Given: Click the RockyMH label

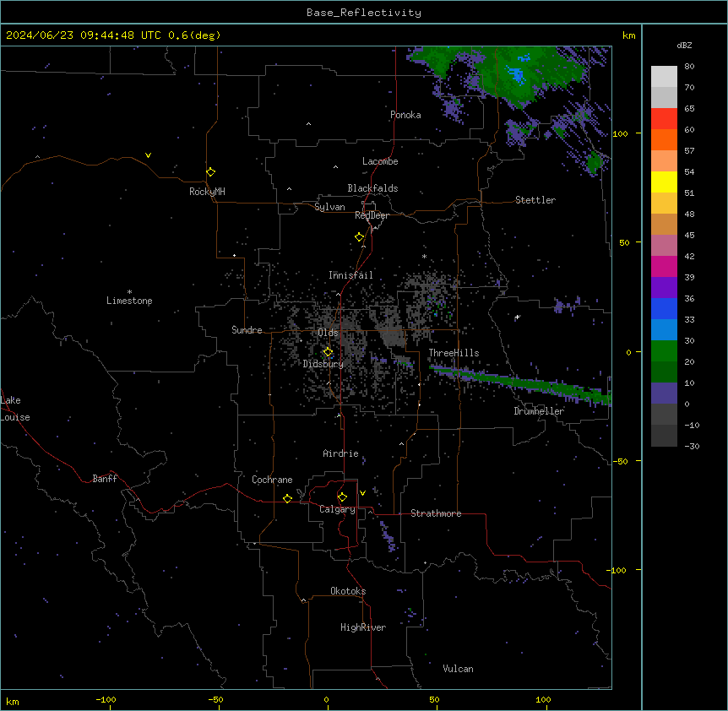Looking at the screenshot, I should click(207, 192).
